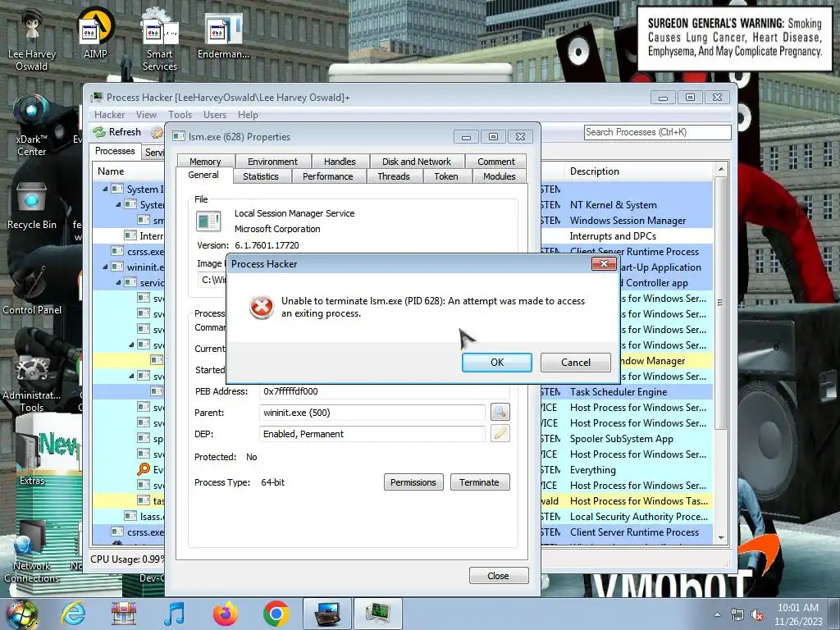Close the Process Hacker error dialog

604,263
